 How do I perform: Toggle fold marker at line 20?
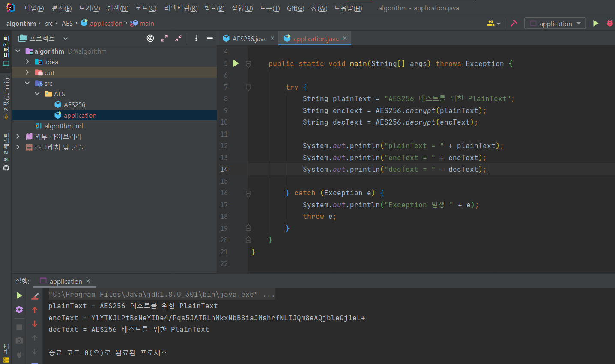click(x=248, y=240)
